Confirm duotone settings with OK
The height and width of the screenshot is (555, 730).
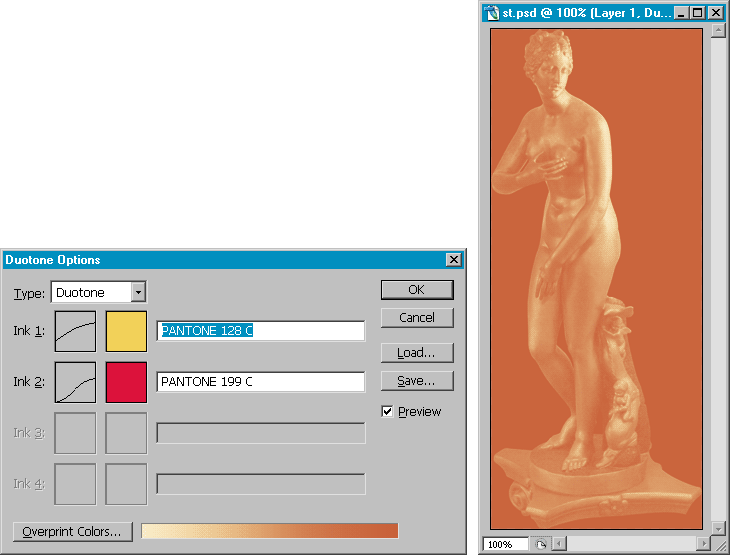tap(417, 290)
